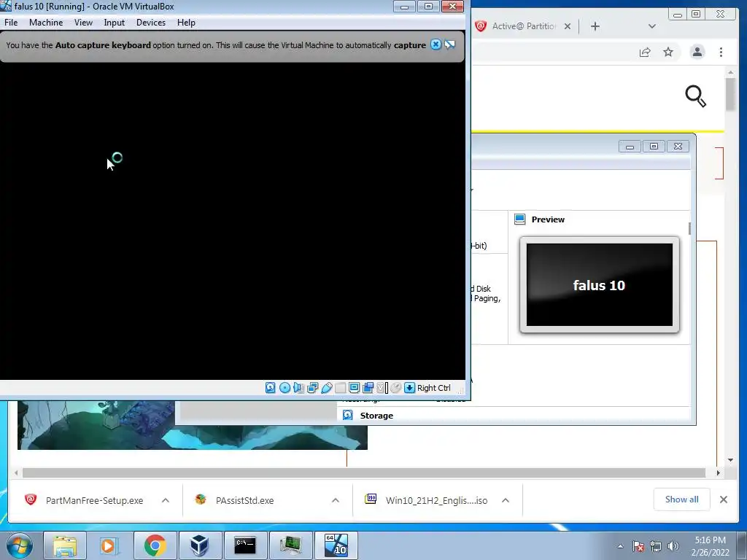Click the network adapters icon in VM status bar
747x560 pixels.
coord(312,388)
